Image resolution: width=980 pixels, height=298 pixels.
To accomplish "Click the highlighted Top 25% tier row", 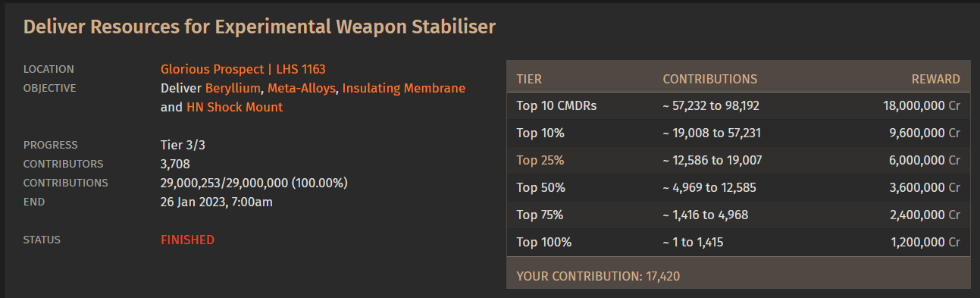I will (738, 161).
